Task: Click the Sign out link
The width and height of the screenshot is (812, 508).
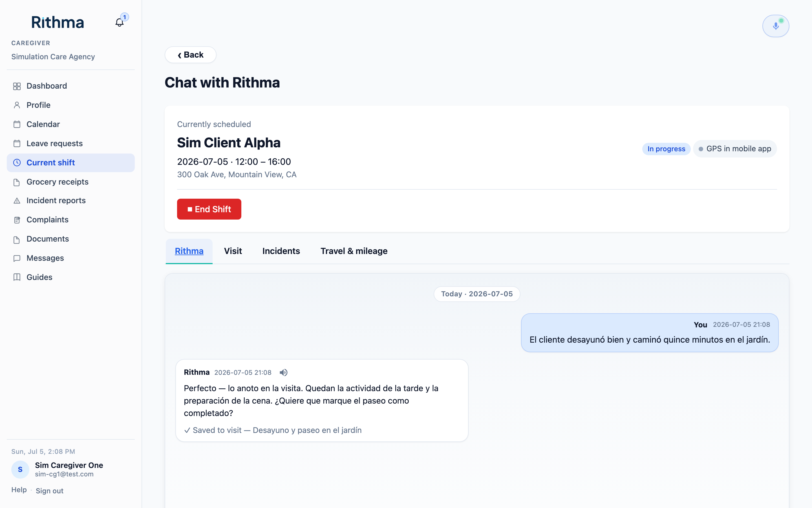Action: tap(49, 491)
